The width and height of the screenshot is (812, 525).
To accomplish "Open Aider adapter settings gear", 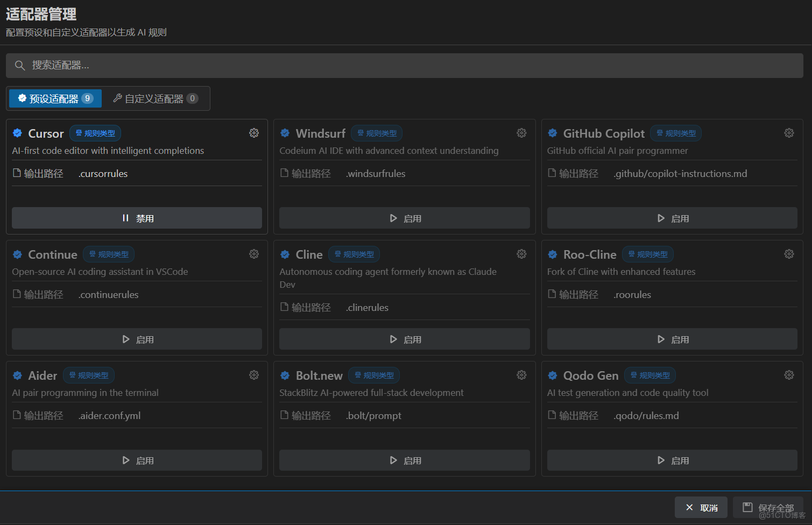I will (x=254, y=375).
